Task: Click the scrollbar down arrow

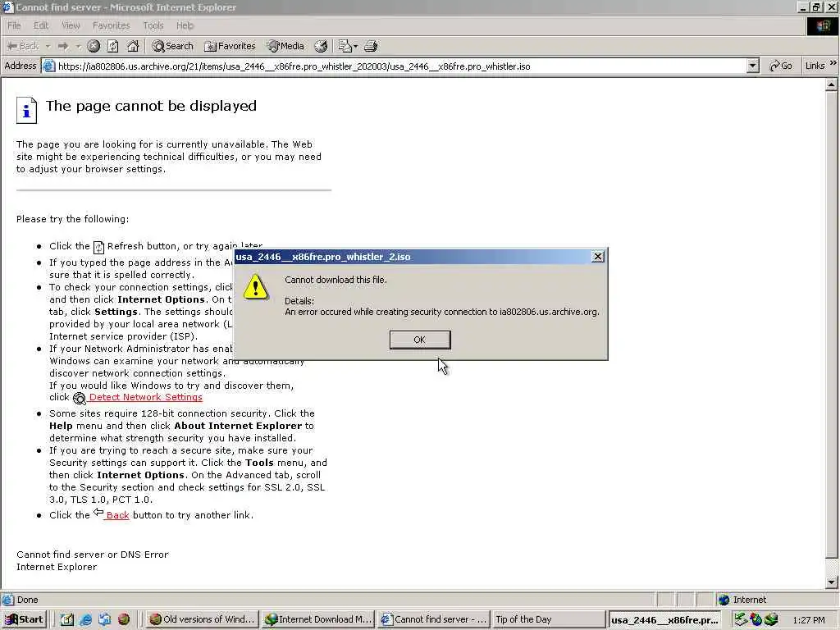Action: coord(832,582)
